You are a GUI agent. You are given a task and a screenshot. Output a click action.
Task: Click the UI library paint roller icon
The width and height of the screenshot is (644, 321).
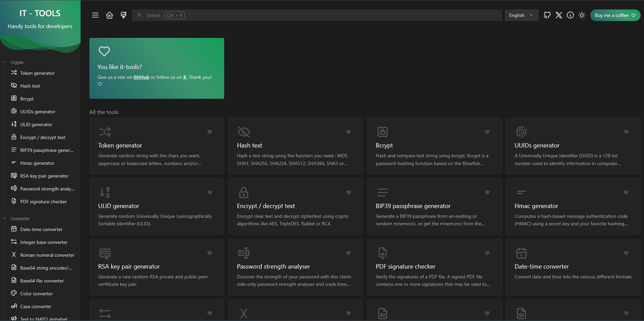(124, 15)
